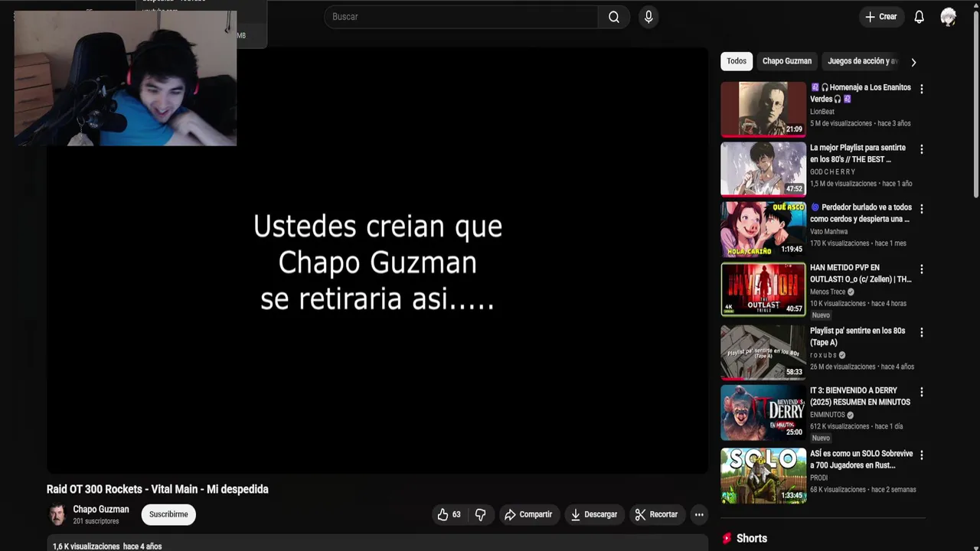Click the Compartir share button
The width and height of the screenshot is (980, 551).
point(528,514)
